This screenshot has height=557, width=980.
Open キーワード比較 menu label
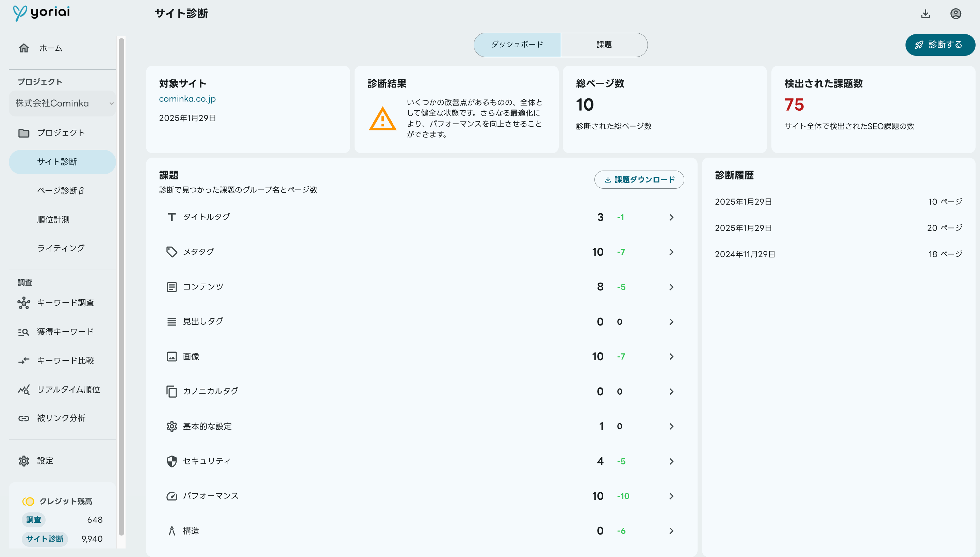point(65,361)
